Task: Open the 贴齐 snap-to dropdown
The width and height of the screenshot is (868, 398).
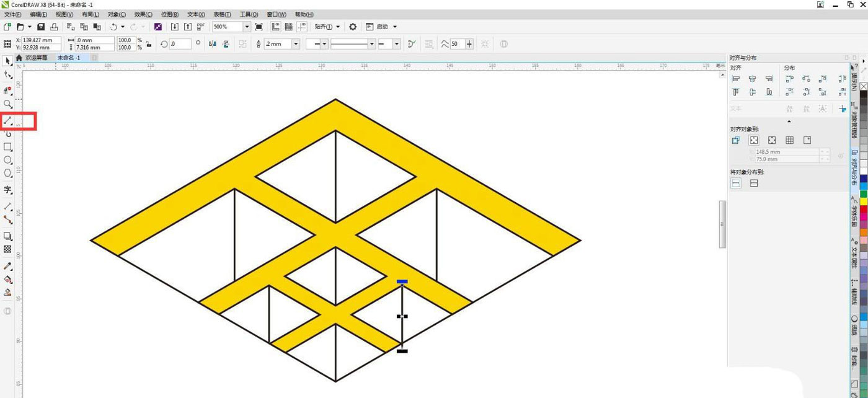Action: 327,27
